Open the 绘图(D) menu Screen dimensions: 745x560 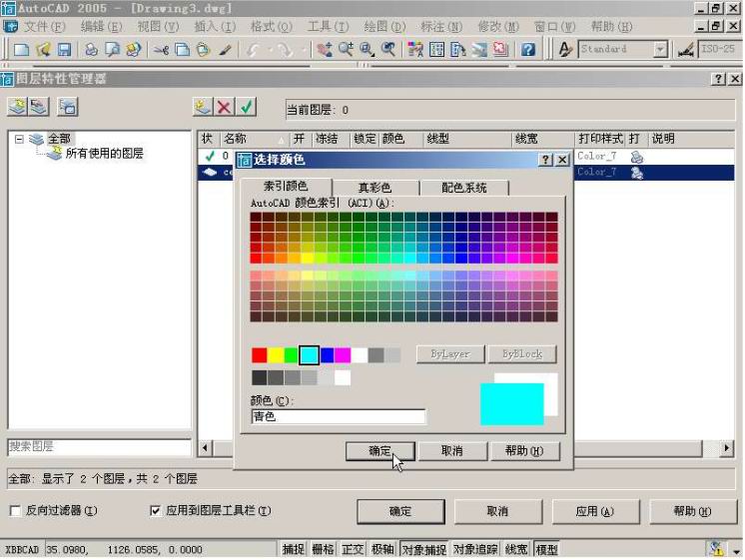pyautogui.click(x=384, y=27)
